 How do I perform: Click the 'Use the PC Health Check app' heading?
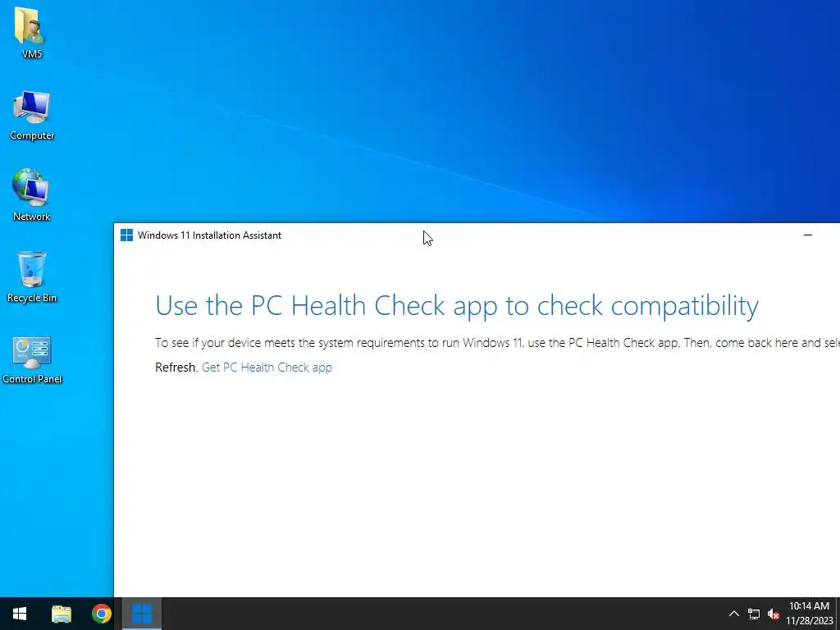pos(456,306)
